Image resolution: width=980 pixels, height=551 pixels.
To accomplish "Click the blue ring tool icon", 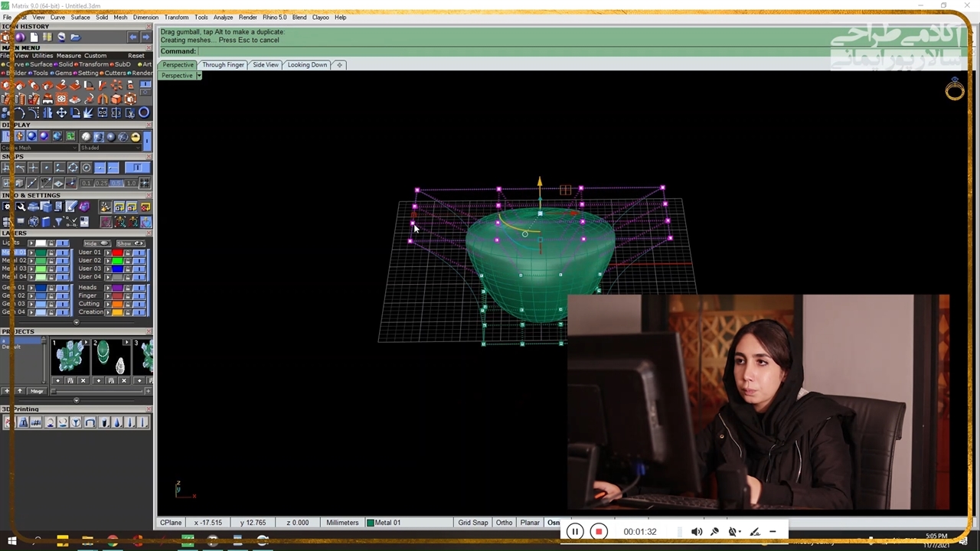I will [143, 112].
